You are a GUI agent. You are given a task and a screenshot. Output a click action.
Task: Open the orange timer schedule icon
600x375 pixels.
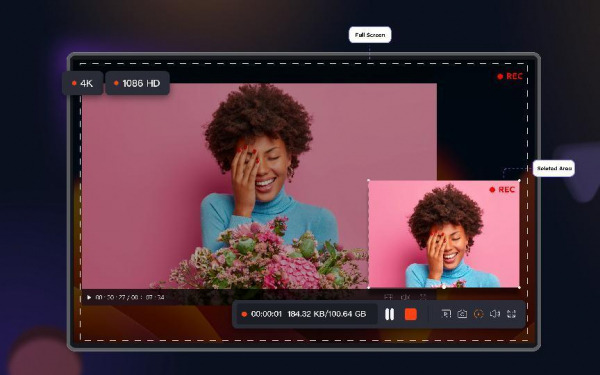pyautogui.click(x=478, y=314)
